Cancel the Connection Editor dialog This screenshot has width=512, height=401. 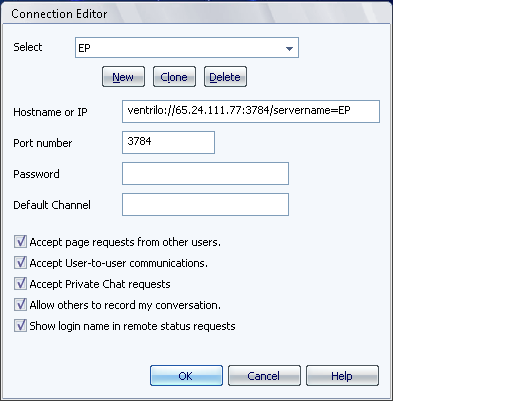(264, 376)
